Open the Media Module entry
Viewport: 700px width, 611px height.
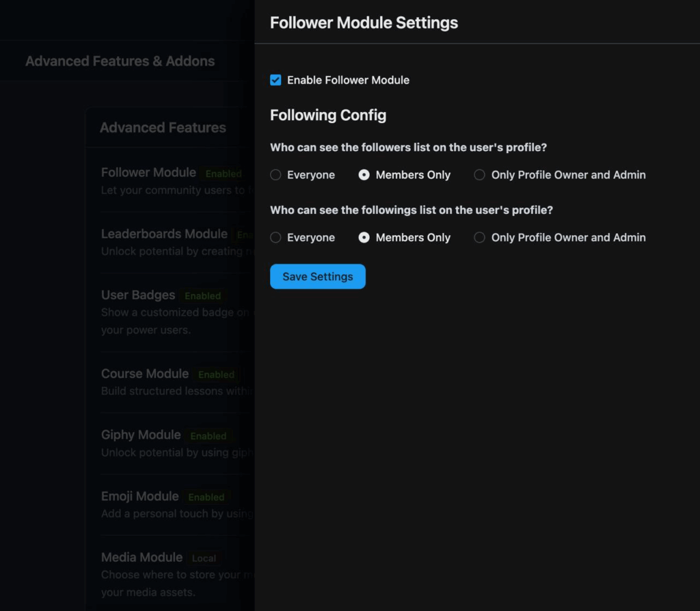(142, 557)
